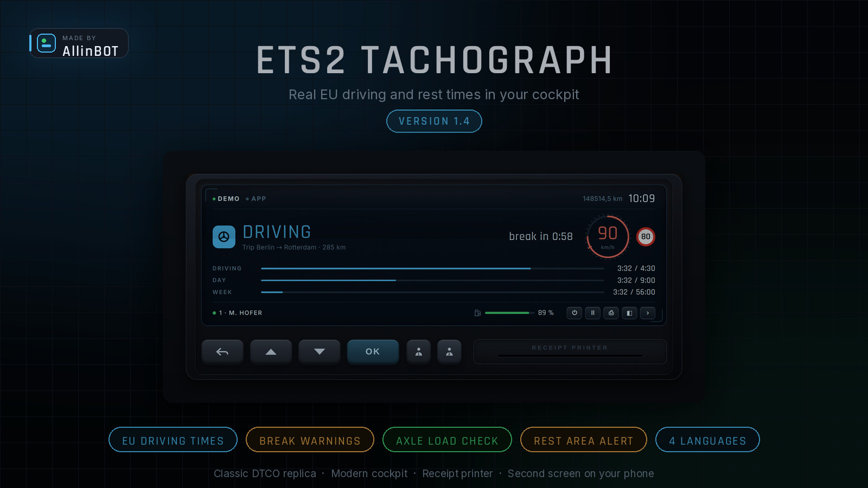868x488 pixels.
Task: Click the split panel layout icon
Action: (x=629, y=313)
